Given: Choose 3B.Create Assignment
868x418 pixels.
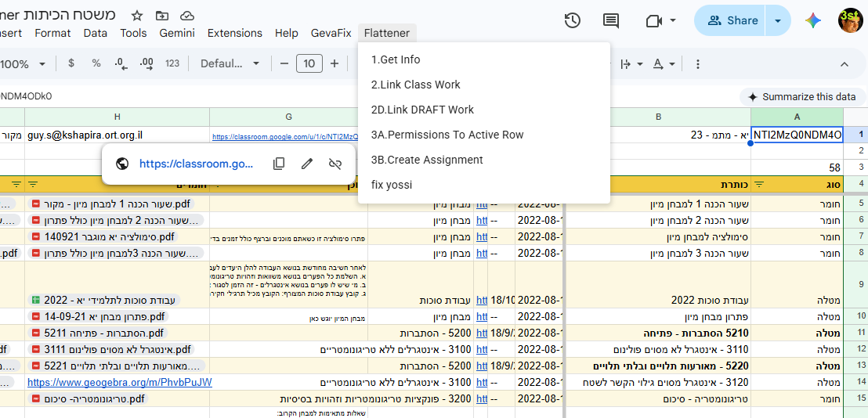Looking at the screenshot, I should coord(484,160).
